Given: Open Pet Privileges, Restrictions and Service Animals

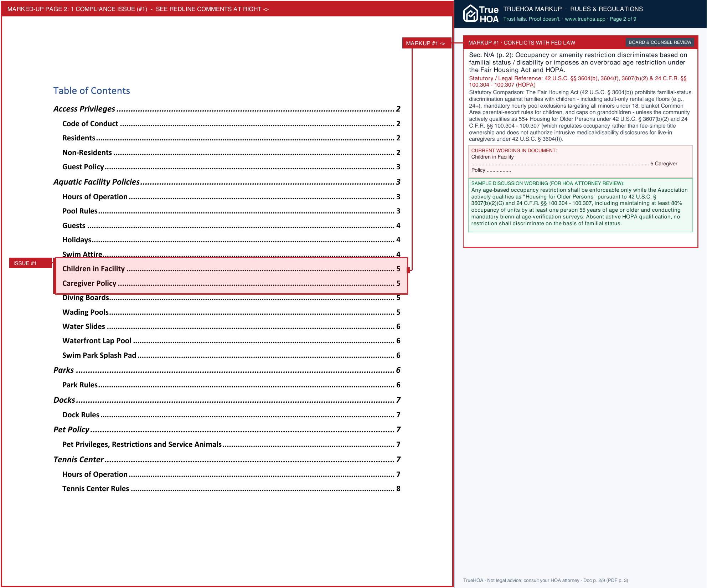Looking at the screenshot, I should pos(231,444).
